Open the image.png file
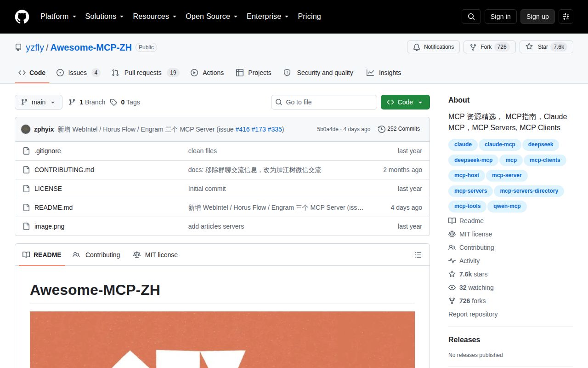The image size is (588, 368). pyautogui.click(x=50, y=226)
